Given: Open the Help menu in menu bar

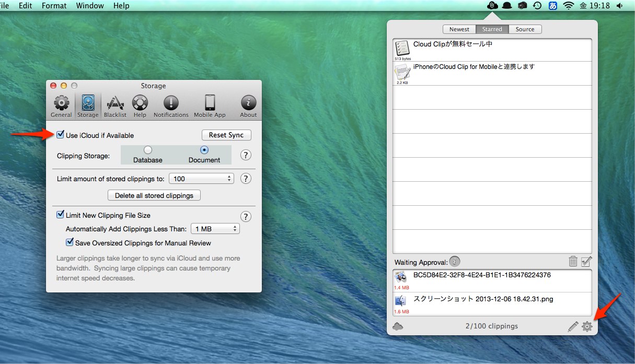Looking at the screenshot, I should 121,6.
